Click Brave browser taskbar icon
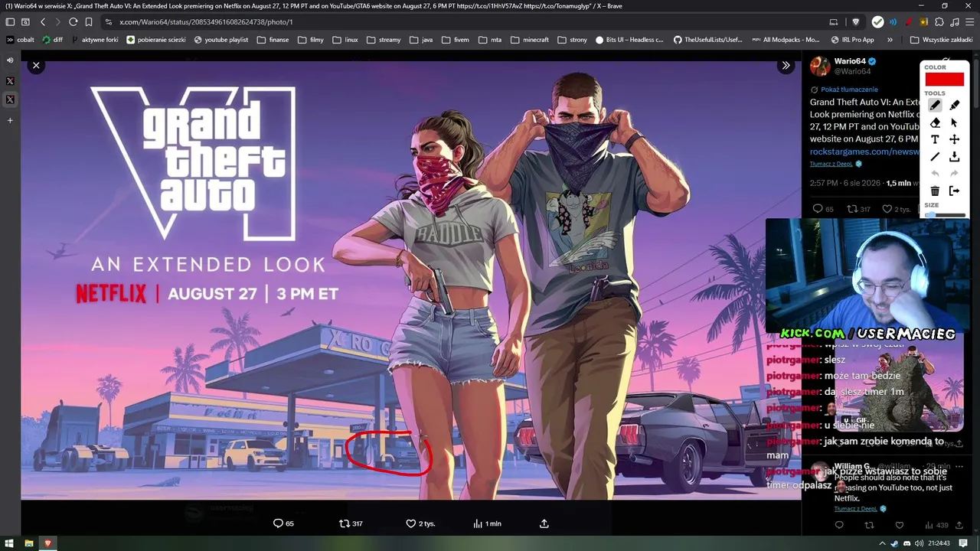The width and height of the screenshot is (980, 551). [x=47, y=543]
